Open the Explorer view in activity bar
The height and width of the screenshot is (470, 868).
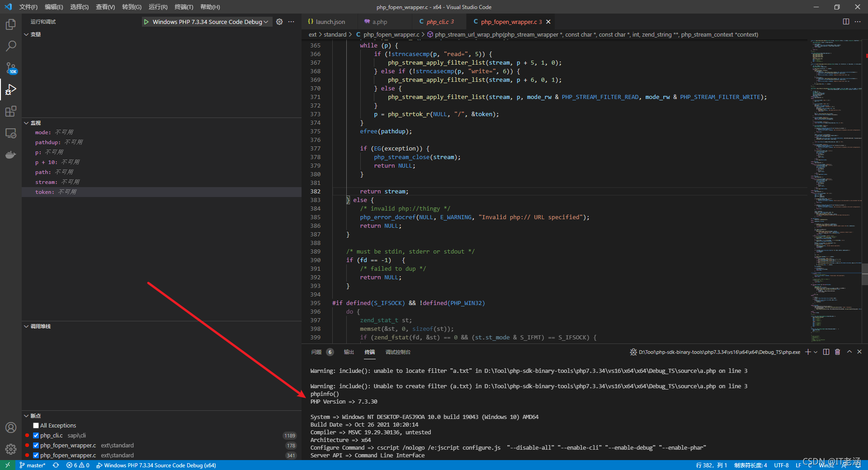coord(11,24)
